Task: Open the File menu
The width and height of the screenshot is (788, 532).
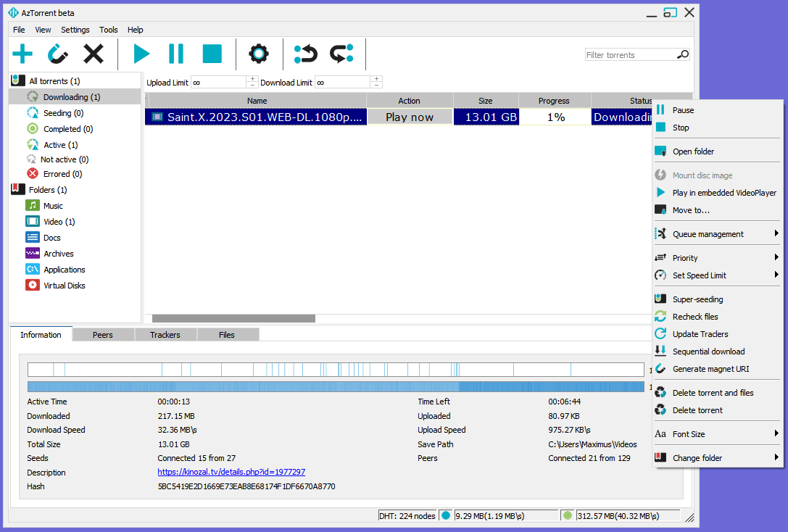Action: (19, 30)
